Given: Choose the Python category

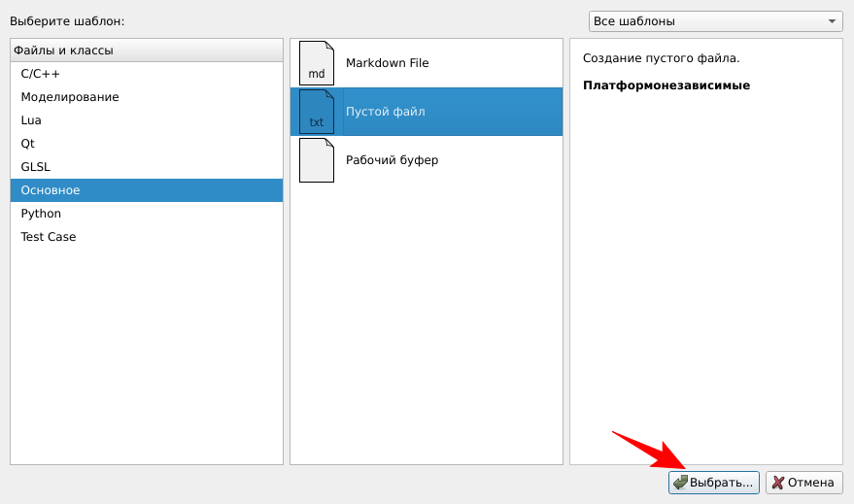Looking at the screenshot, I should tap(41, 214).
